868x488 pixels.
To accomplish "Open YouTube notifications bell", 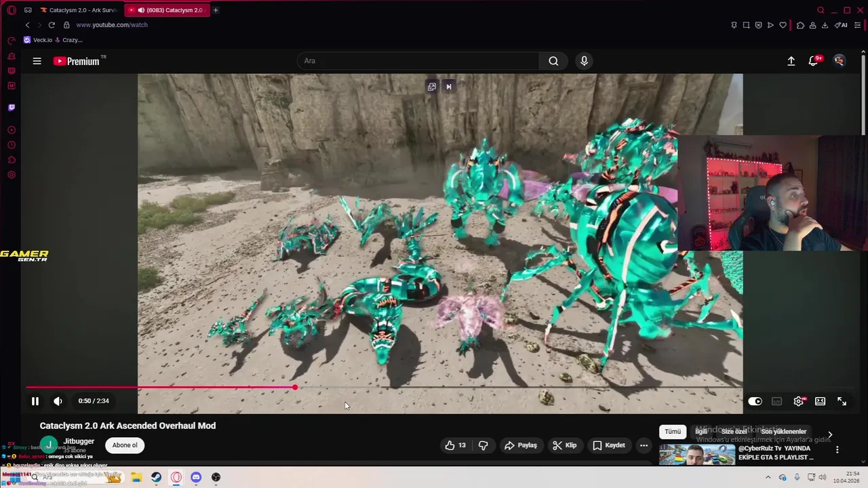I will [x=813, y=61].
